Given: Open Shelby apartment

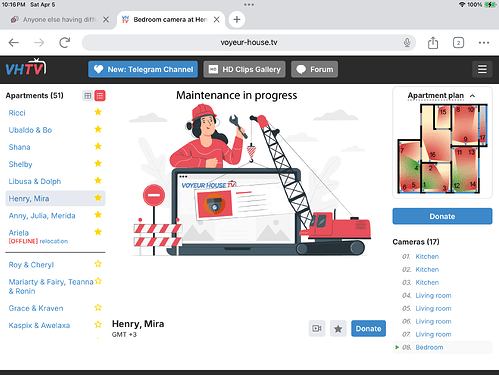Looking at the screenshot, I should click(x=20, y=164).
